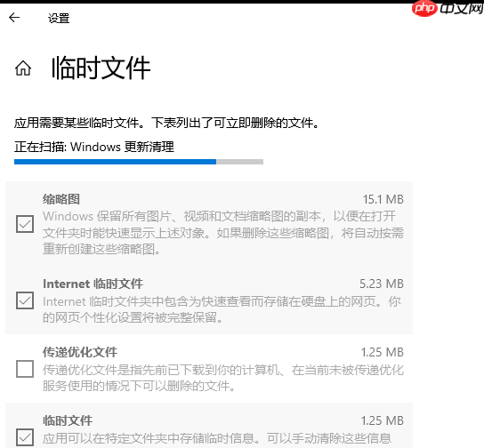Select the 缩略图 item title
Viewport: 484px width, 448px height.
click(x=61, y=199)
